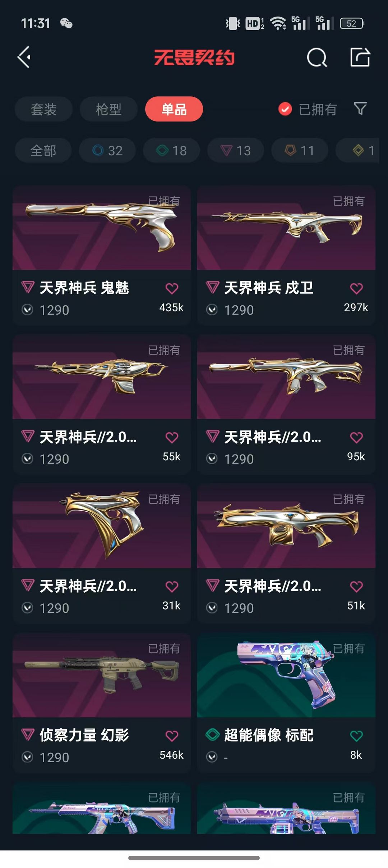
Task: Open 超能偶像 标配 pistol thumbnail
Action: (x=286, y=675)
